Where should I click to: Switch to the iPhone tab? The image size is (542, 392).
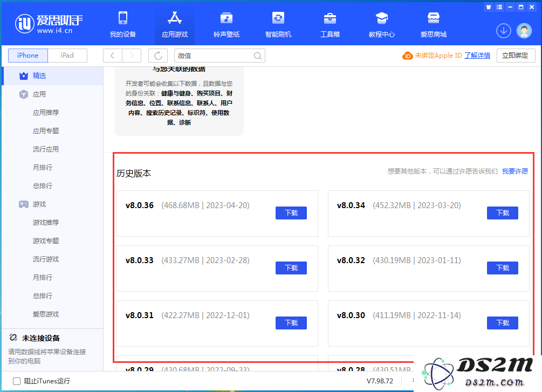(x=28, y=56)
